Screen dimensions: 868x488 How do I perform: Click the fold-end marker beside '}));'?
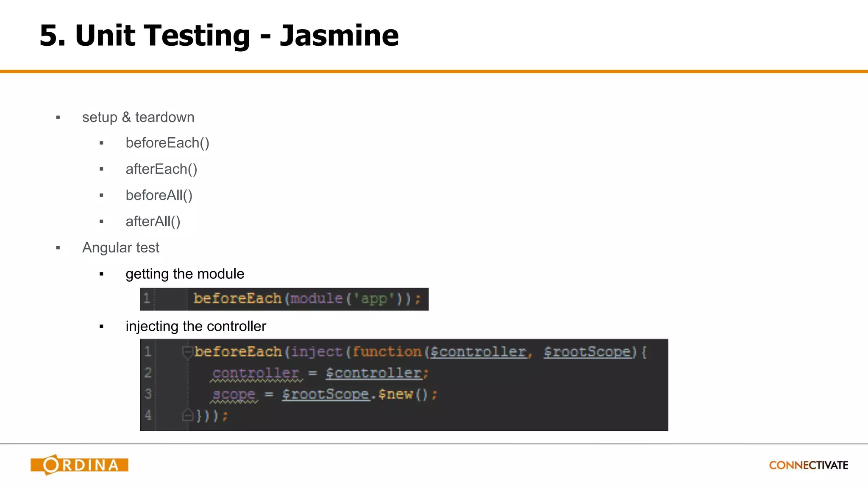click(x=187, y=415)
